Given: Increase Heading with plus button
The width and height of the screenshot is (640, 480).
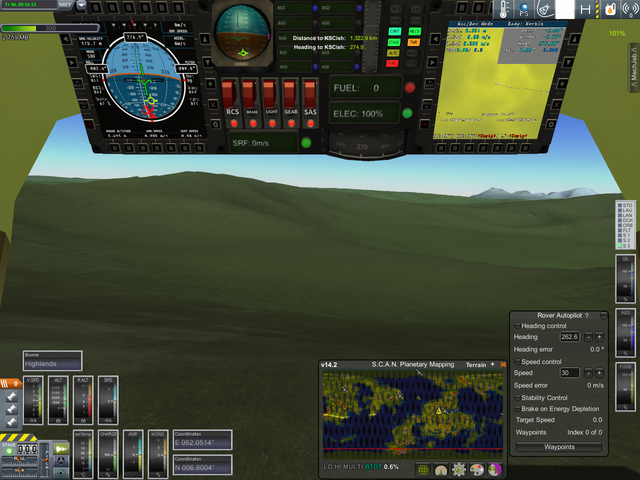Looking at the screenshot, I should tap(599, 337).
